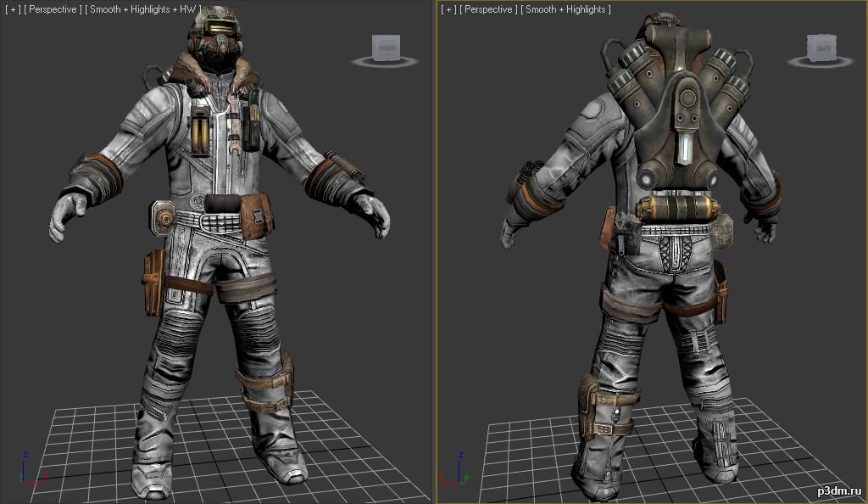868x504 pixels.
Task: Open the [+] menu in left viewport
Action: (12, 9)
